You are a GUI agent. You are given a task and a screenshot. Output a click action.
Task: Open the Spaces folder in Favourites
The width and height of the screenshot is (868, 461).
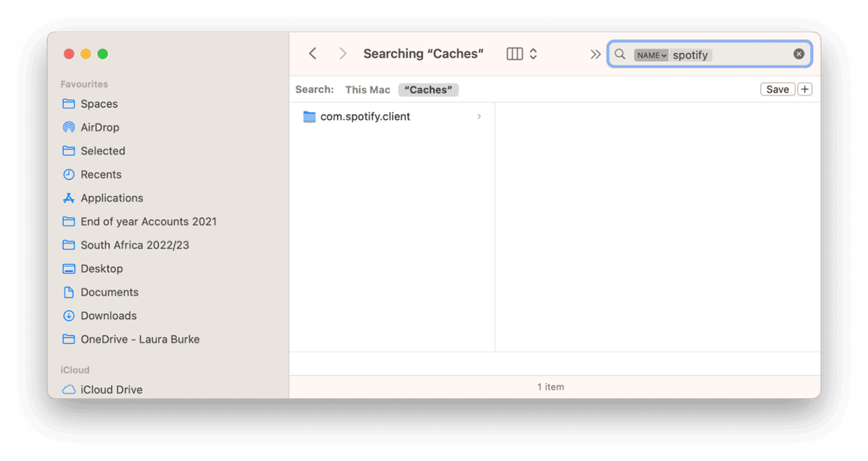(99, 103)
